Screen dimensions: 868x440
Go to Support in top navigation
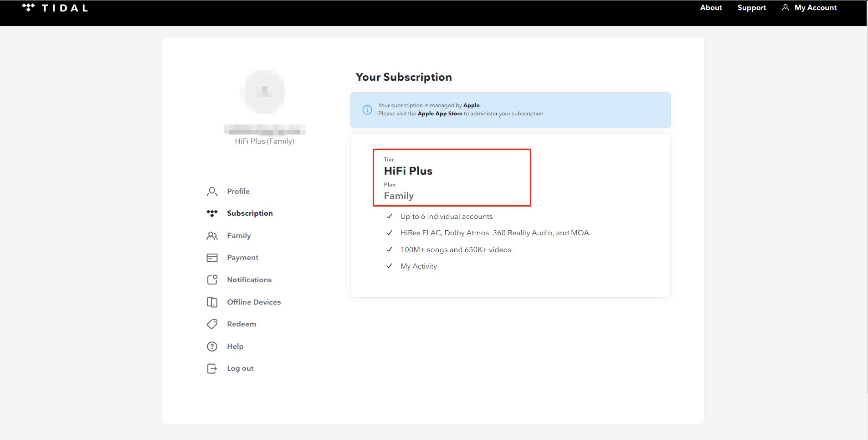(751, 8)
